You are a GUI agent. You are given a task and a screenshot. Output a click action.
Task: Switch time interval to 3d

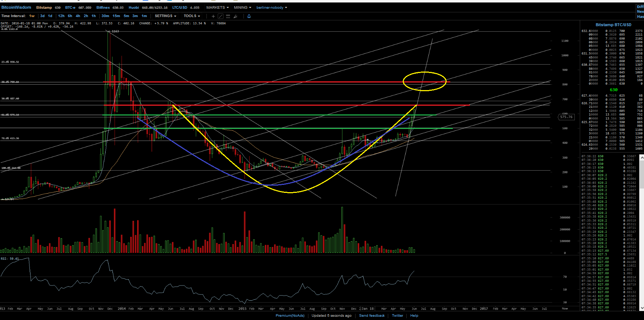(42, 16)
